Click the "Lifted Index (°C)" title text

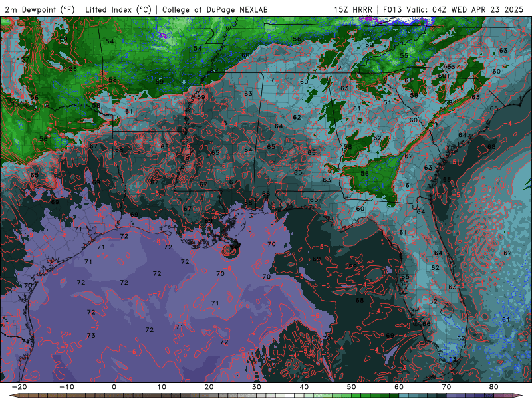point(118,9)
